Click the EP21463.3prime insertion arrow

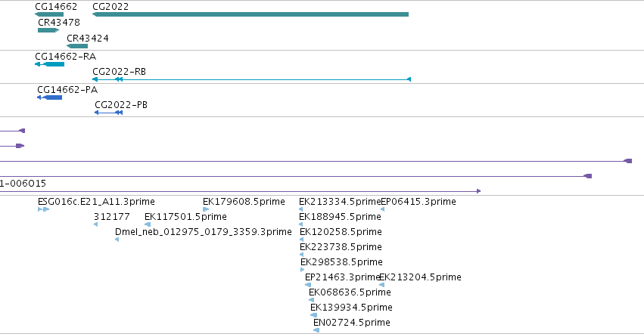coord(308,285)
